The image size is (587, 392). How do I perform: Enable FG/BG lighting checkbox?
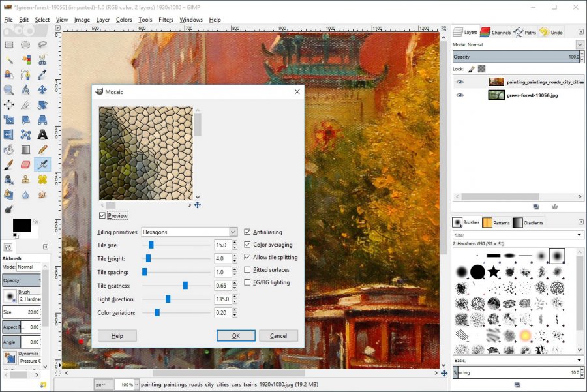247,282
